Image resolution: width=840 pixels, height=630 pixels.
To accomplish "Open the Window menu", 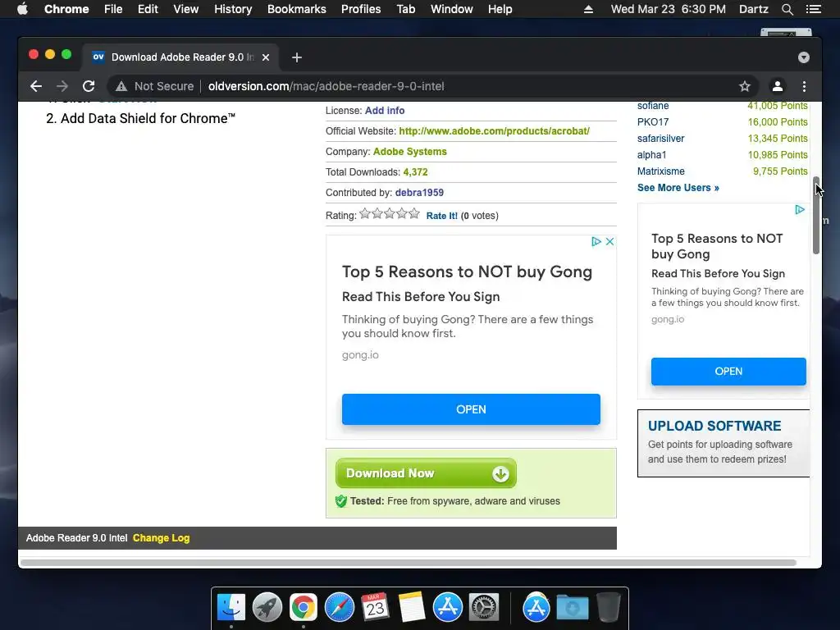I will [x=452, y=9].
